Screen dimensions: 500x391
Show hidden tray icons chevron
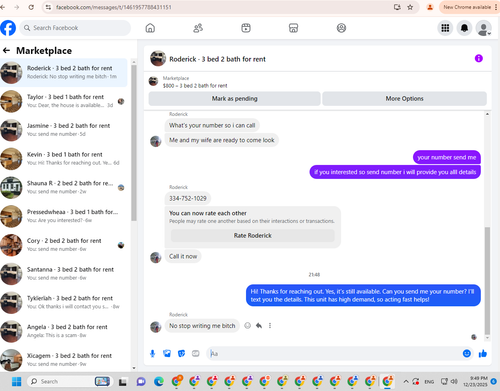[406, 381]
